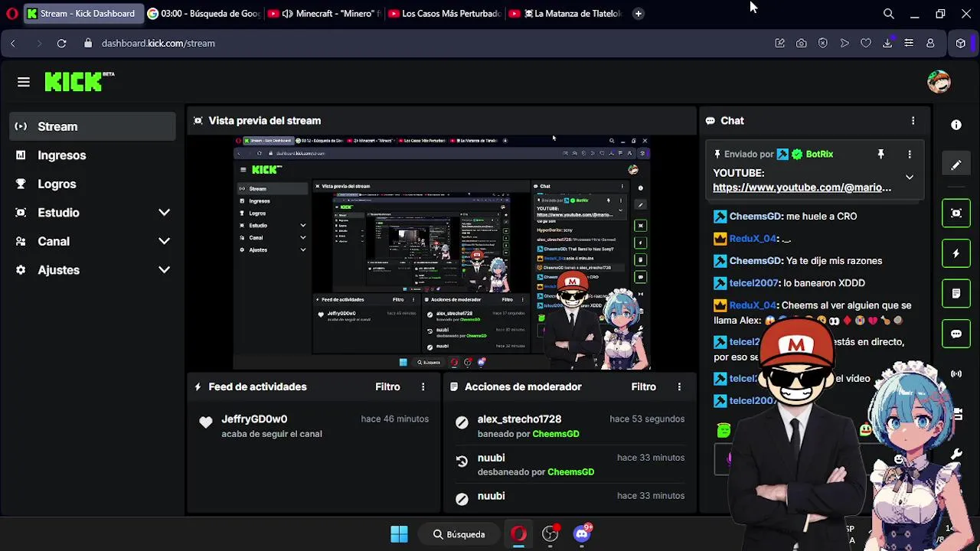The height and width of the screenshot is (551, 980).
Task: Select Stream in the left sidebar
Action: pos(93,126)
